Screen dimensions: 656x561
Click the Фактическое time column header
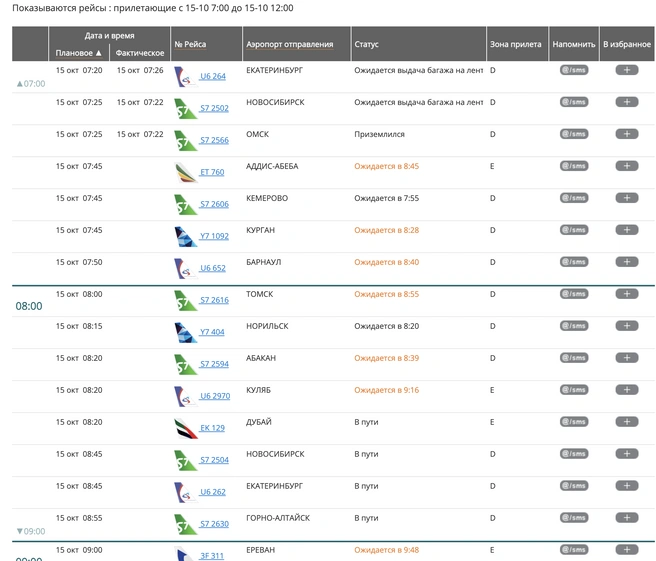[x=140, y=53]
